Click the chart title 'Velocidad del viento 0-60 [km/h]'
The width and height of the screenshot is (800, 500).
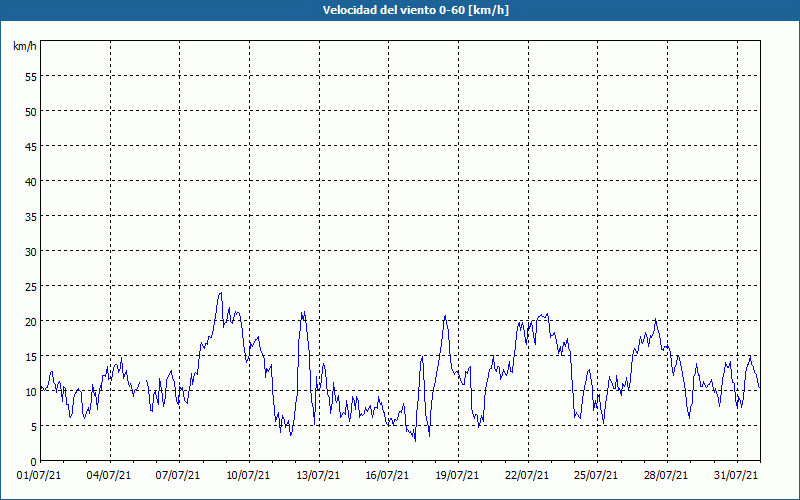point(415,10)
